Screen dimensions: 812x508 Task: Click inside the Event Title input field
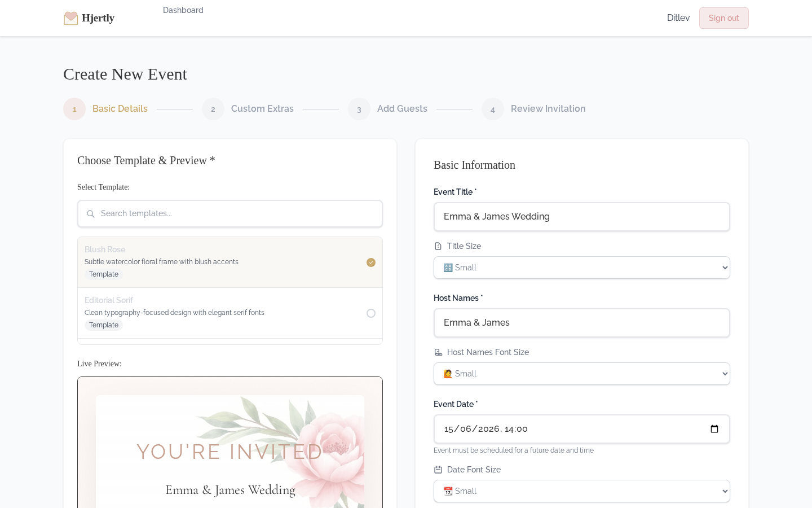tap(582, 217)
